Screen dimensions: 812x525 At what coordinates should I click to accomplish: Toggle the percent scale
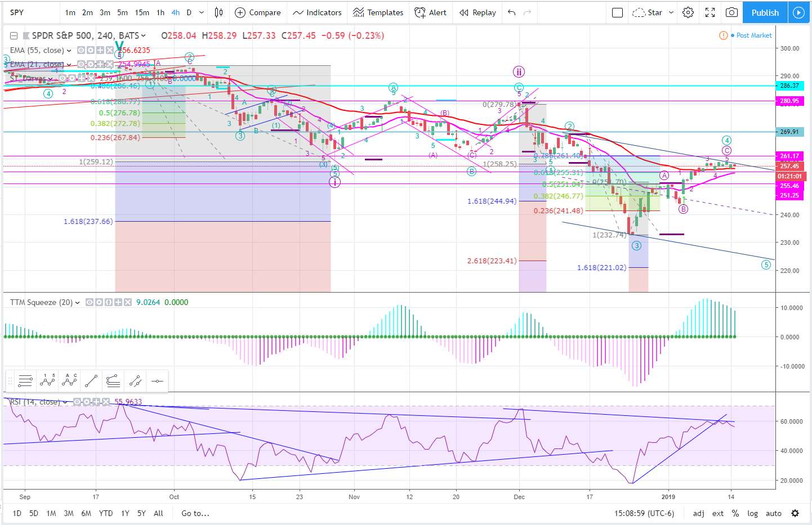pyautogui.click(x=735, y=513)
